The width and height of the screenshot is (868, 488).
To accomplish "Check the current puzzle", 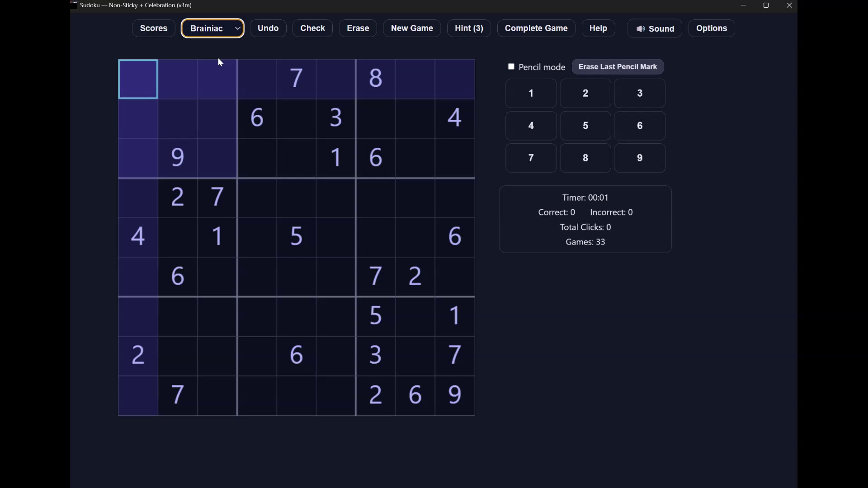I will pyautogui.click(x=312, y=28).
